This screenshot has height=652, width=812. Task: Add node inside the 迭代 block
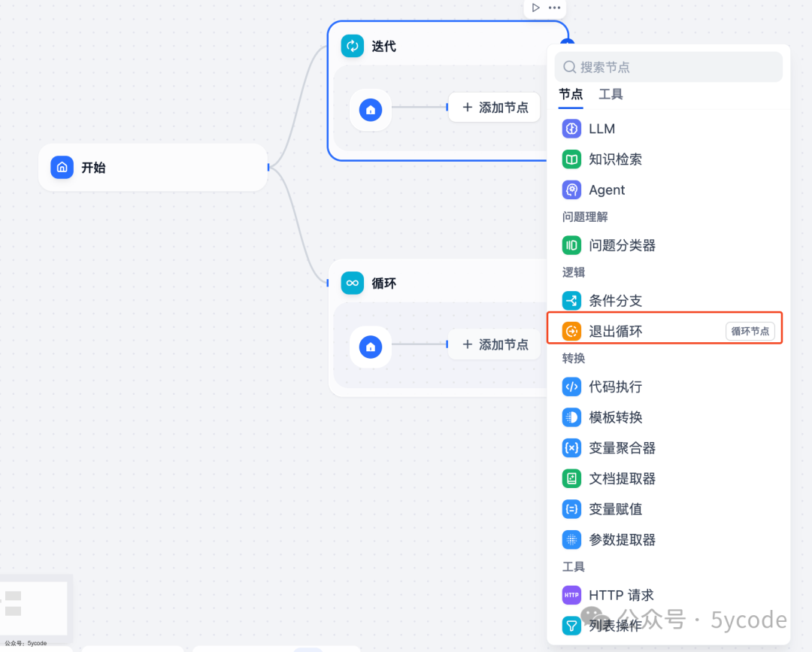tap(495, 108)
